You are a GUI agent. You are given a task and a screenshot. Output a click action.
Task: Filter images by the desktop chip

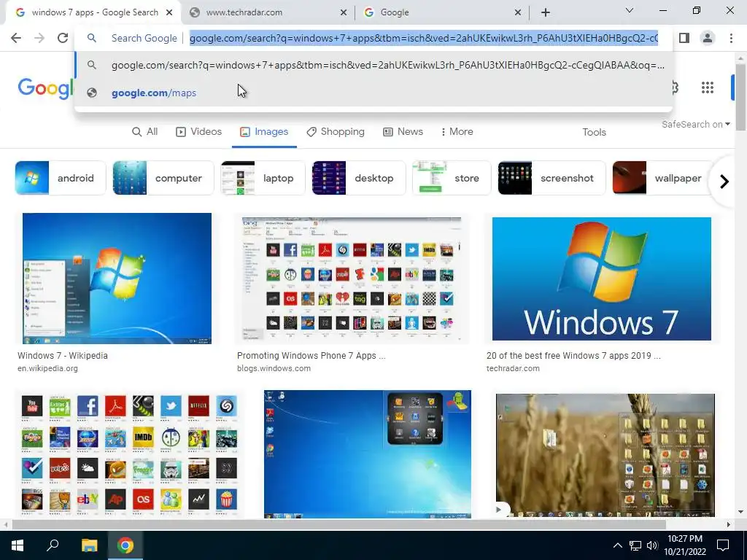[359, 178]
